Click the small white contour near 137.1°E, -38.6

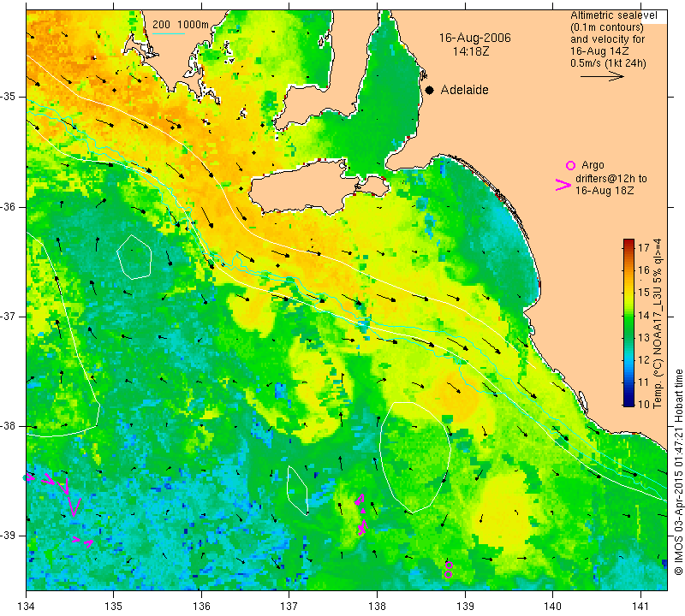(x=297, y=490)
